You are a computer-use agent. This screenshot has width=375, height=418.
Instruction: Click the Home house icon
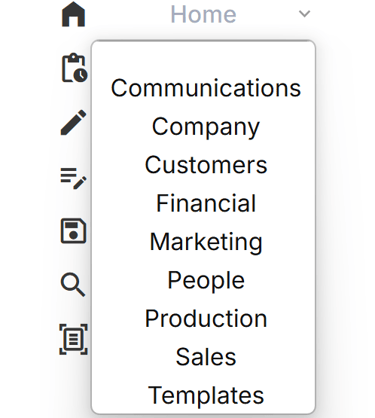(74, 14)
